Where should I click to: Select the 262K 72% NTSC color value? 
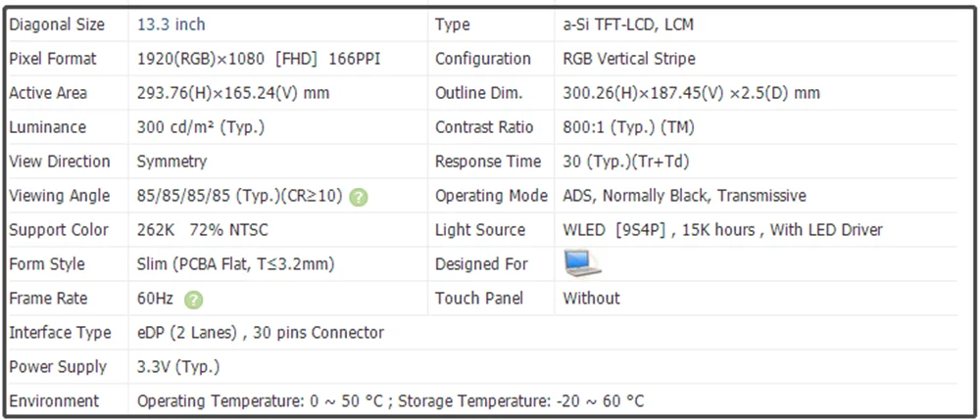coord(203,230)
